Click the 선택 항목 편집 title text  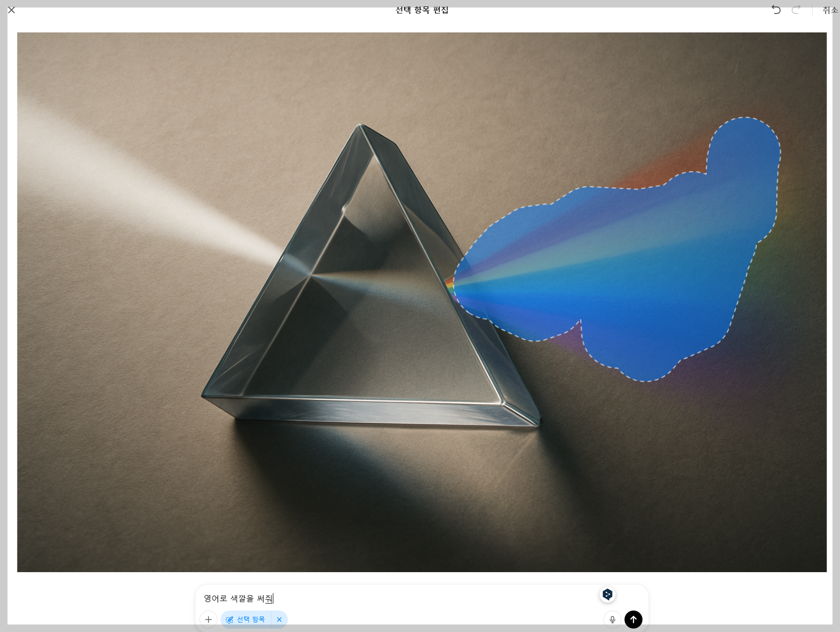[422, 10]
